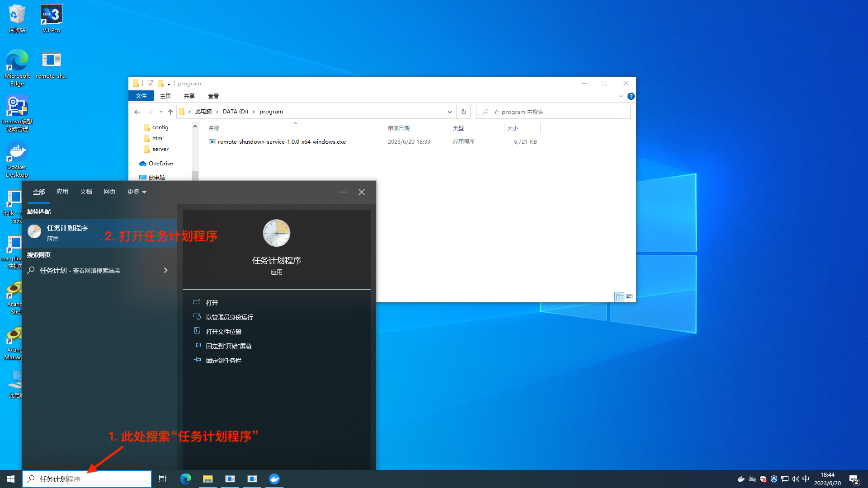Viewport: 868px width, 488px height.
Task: Select the 应用 search filter tab
Action: [x=62, y=192]
